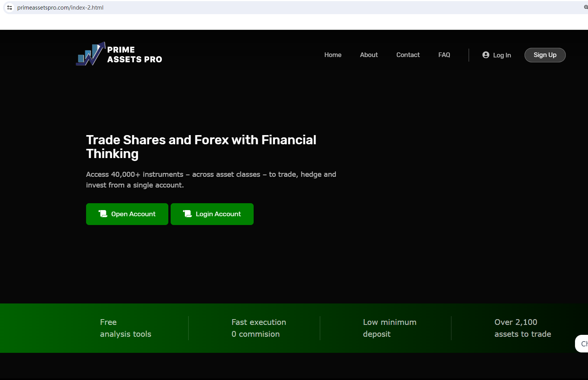Image resolution: width=588 pixels, height=380 pixels.
Task: Click the scroll icon on Login Account
Action: (x=187, y=214)
